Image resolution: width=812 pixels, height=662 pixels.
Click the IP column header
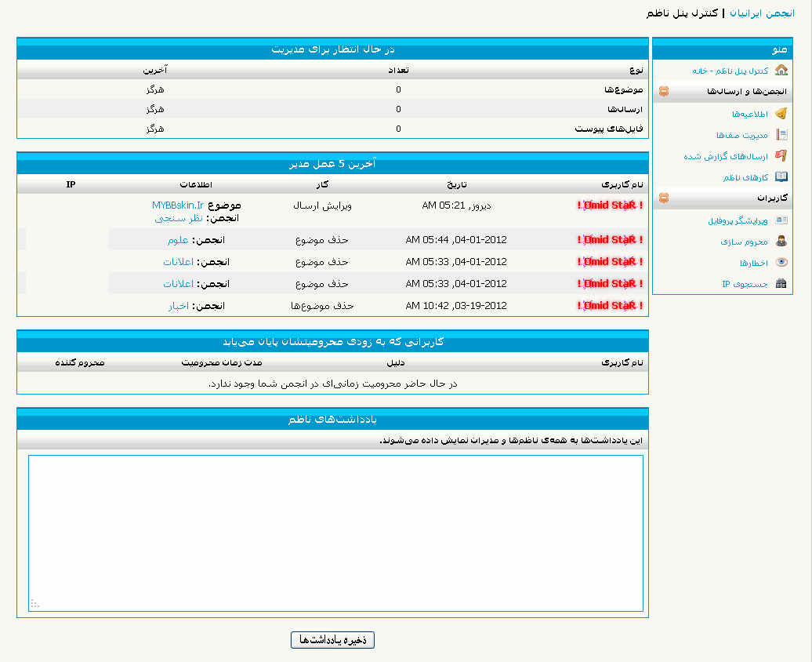[71, 184]
